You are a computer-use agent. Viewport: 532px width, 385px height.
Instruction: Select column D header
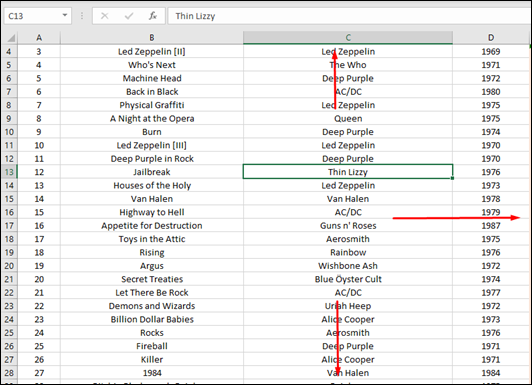pos(491,38)
